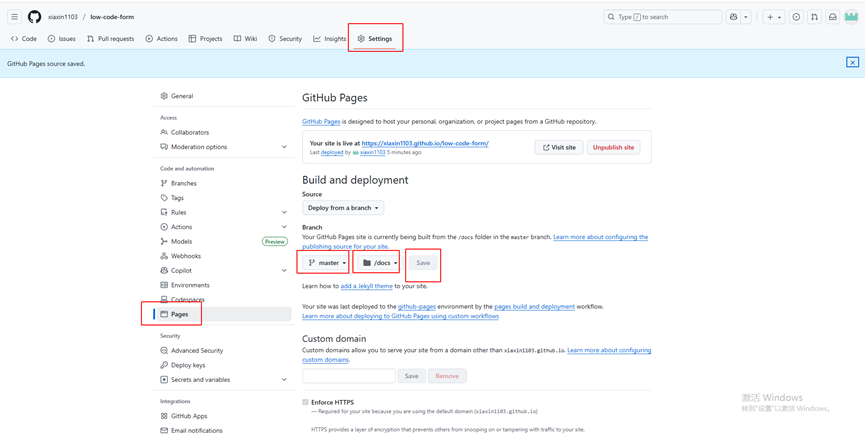
Task: Open Models settings in sidebar
Action: pyautogui.click(x=183, y=241)
